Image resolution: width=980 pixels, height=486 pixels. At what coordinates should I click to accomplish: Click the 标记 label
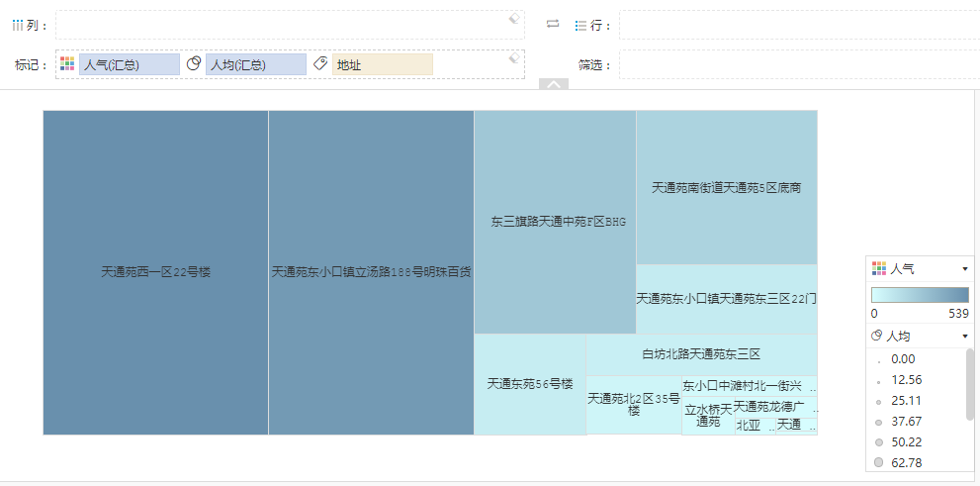tap(30, 65)
